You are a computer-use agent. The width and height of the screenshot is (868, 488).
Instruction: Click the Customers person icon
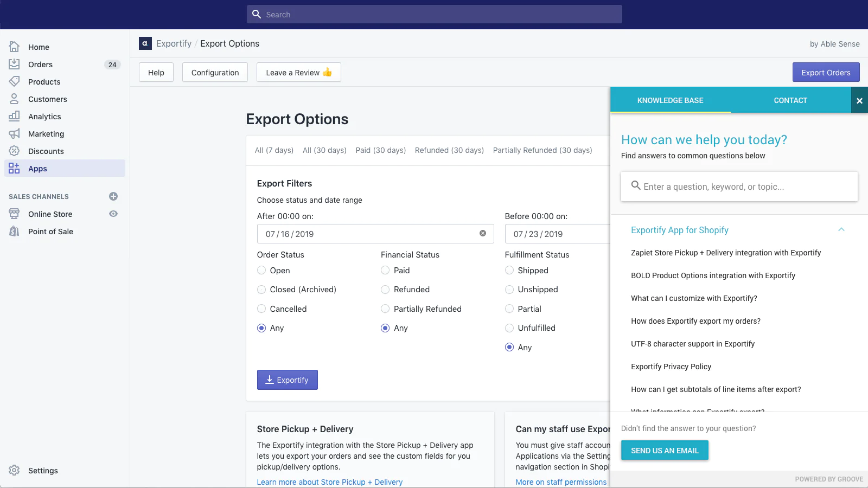[x=15, y=99]
